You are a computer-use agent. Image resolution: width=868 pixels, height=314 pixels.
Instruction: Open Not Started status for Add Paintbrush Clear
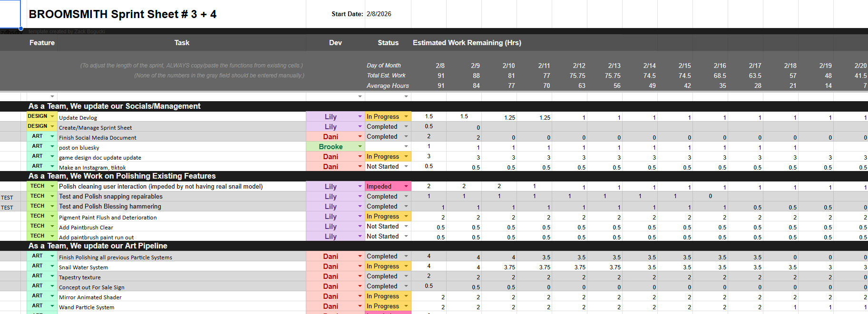pyautogui.click(x=406, y=226)
